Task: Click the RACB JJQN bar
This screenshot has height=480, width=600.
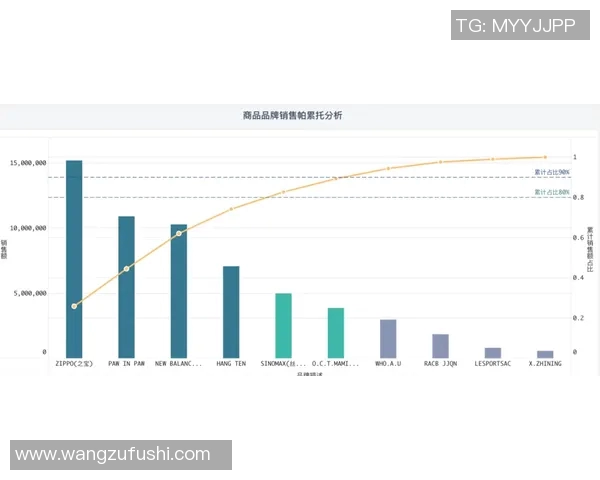Action: 440,346
